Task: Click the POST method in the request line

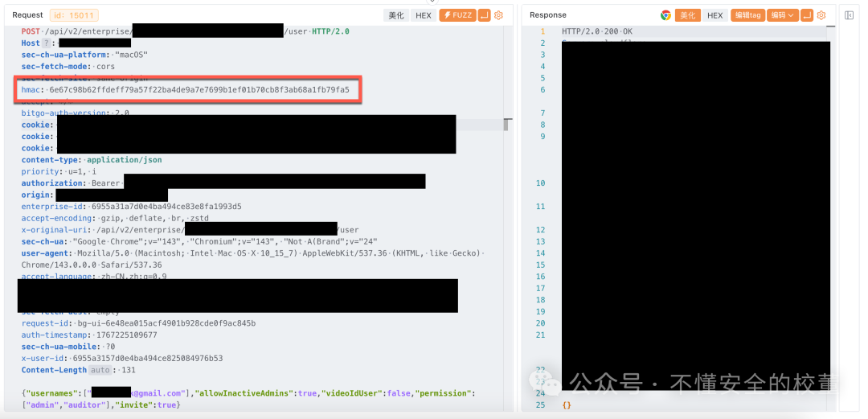Action: (x=31, y=31)
